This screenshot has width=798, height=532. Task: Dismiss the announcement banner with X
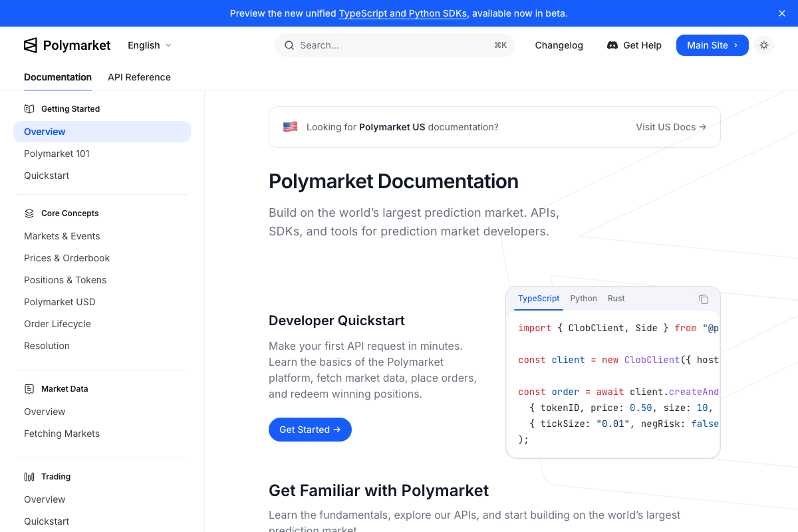coord(782,13)
